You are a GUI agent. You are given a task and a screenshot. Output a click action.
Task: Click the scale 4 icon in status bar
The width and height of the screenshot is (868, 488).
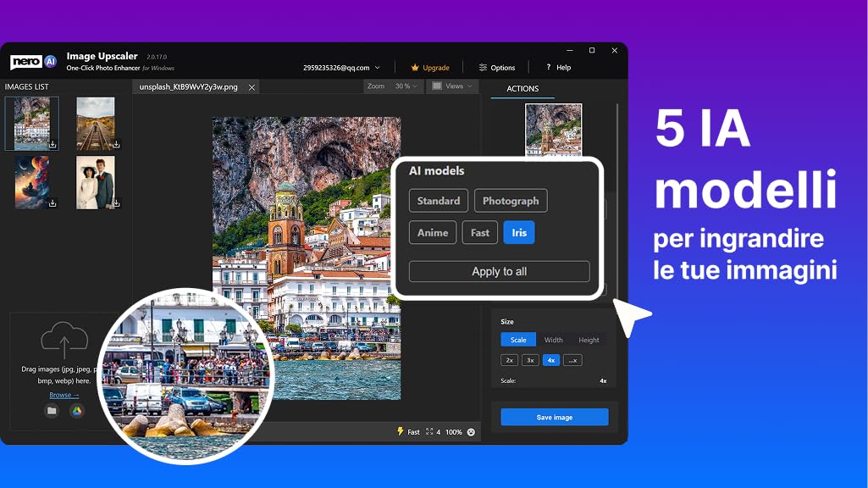pos(433,432)
